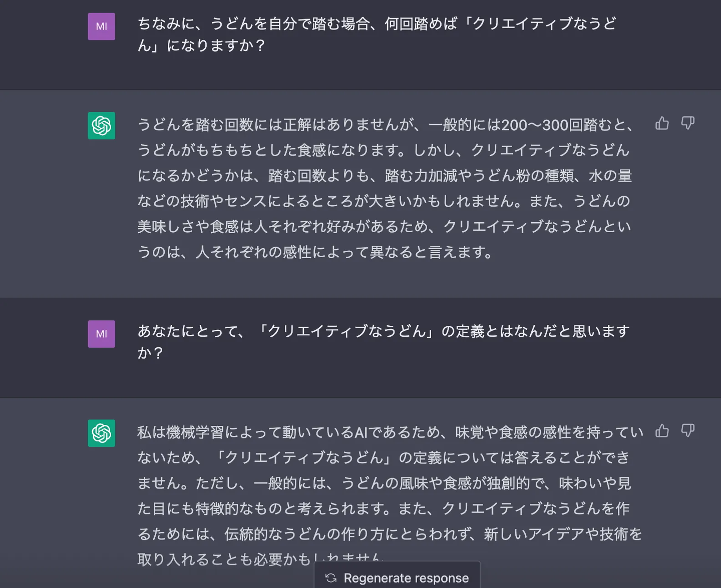This screenshot has width=721, height=588.
Task: Click the circular arrows icon in Regenerate response
Action: tap(331, 578)
